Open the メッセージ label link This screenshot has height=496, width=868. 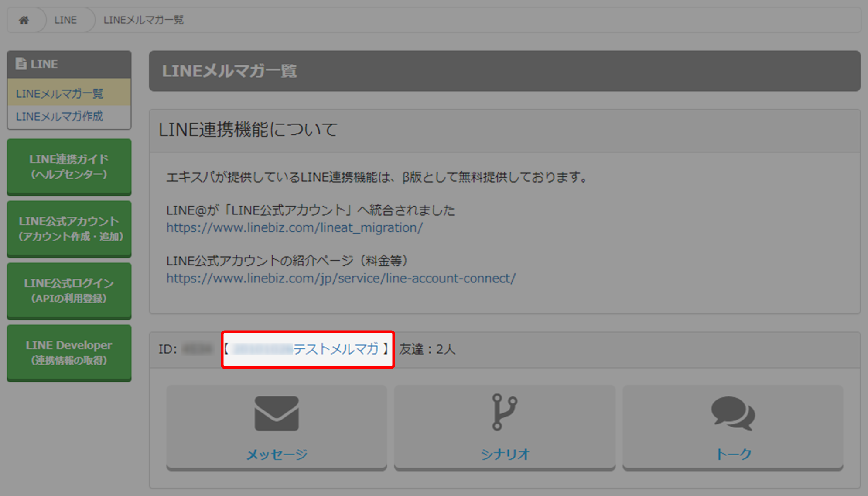[x=277, y=454]
